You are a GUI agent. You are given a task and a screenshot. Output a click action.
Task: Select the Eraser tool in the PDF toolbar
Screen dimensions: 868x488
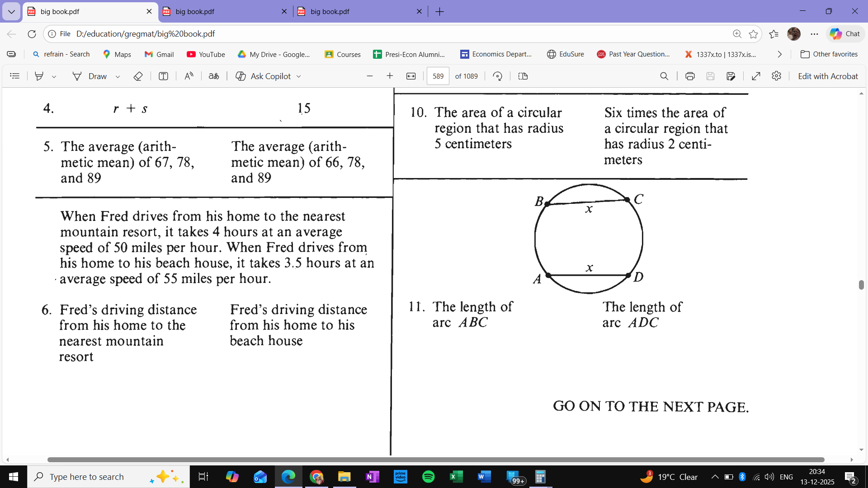(x=138, y=76)
